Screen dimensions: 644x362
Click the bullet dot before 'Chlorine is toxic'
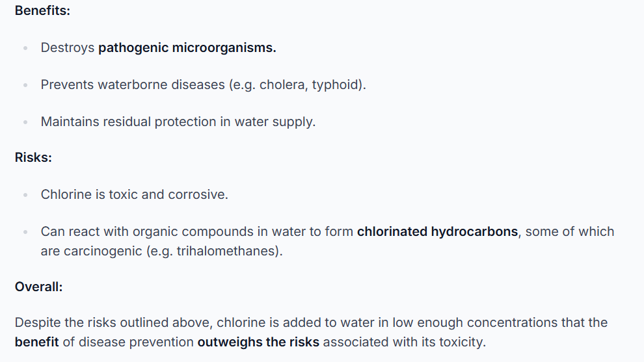coord(25,195)
